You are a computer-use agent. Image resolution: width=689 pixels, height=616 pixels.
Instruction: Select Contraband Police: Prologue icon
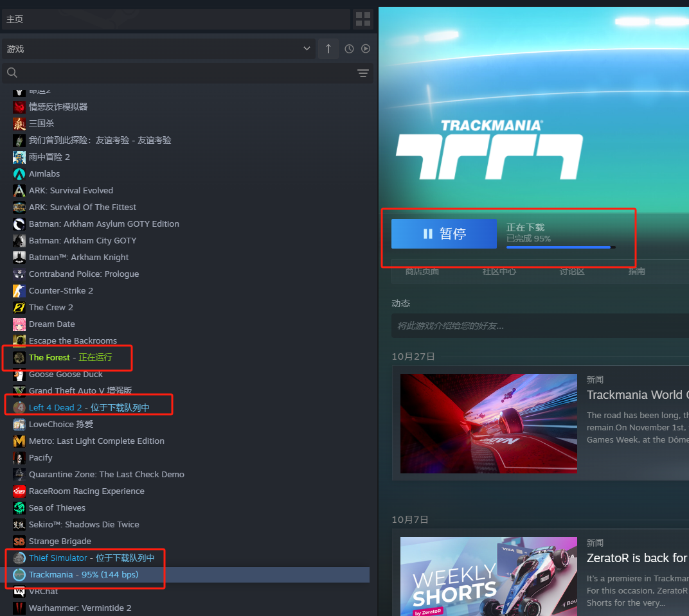[x=19, y=274]
